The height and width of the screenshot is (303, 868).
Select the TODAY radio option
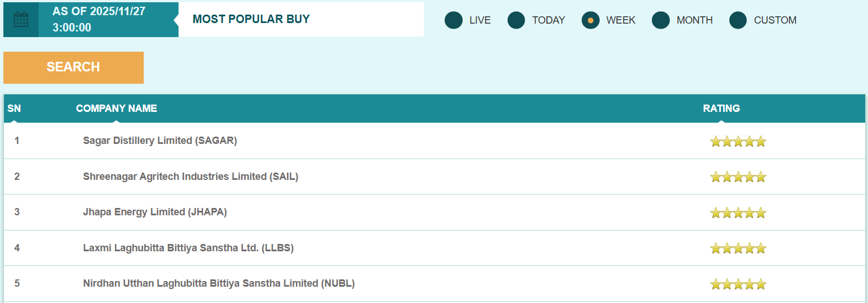[x=516, y=20]
